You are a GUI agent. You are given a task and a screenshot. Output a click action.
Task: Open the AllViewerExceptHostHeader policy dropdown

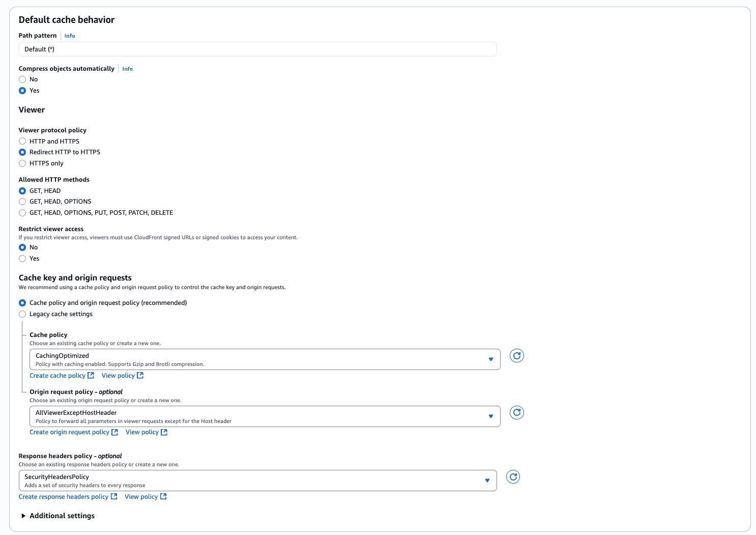[265, 416]
